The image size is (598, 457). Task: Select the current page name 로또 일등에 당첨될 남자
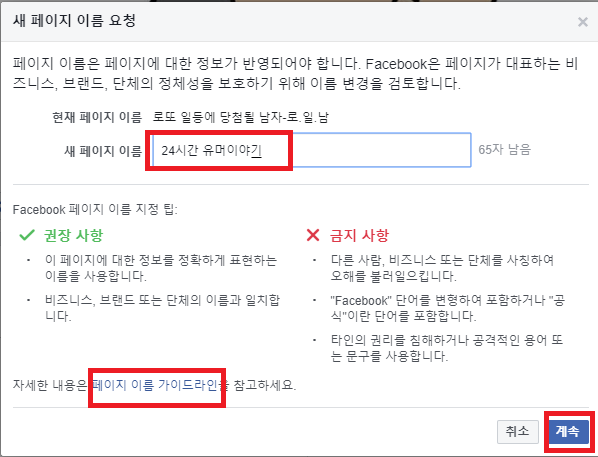coord(241,117)
